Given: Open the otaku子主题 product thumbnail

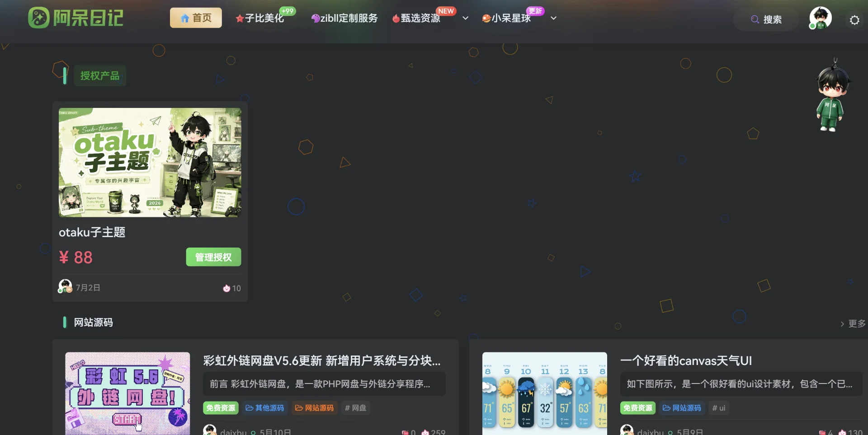Looking at the screenshot, I should (x=150, y=162).
